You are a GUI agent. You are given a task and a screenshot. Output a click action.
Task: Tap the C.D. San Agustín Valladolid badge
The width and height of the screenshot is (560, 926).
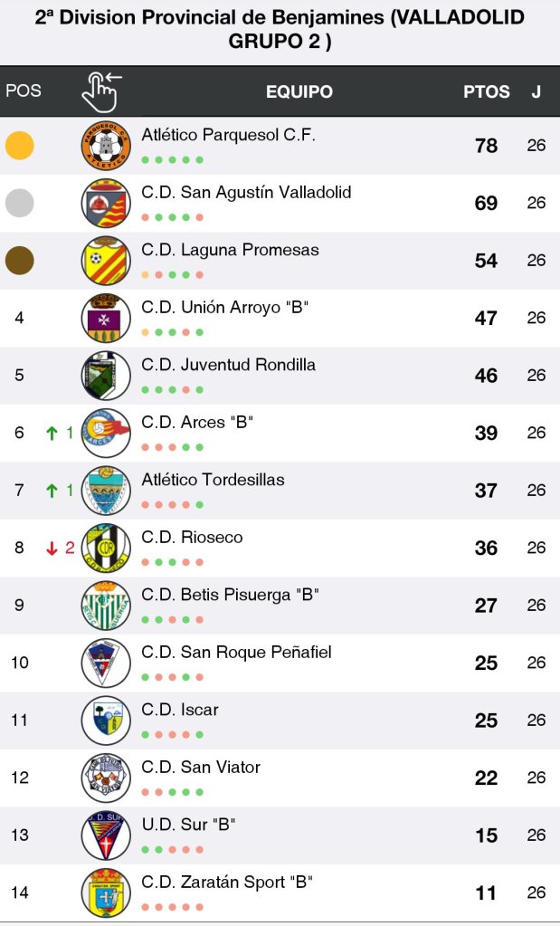106,203
